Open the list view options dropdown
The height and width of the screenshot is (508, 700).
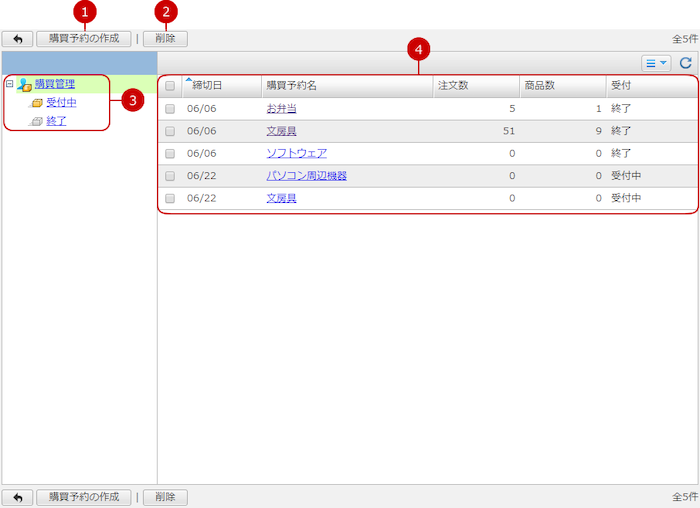(x=656, y=63)
